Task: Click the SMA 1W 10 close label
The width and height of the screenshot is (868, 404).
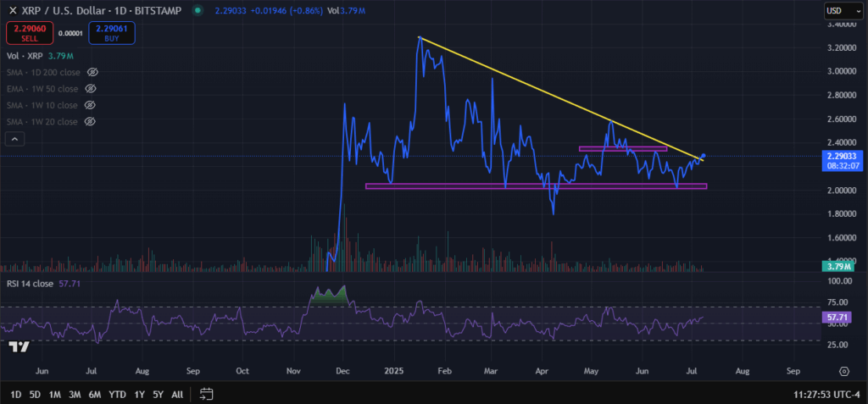Action: (x=42, y=105)
